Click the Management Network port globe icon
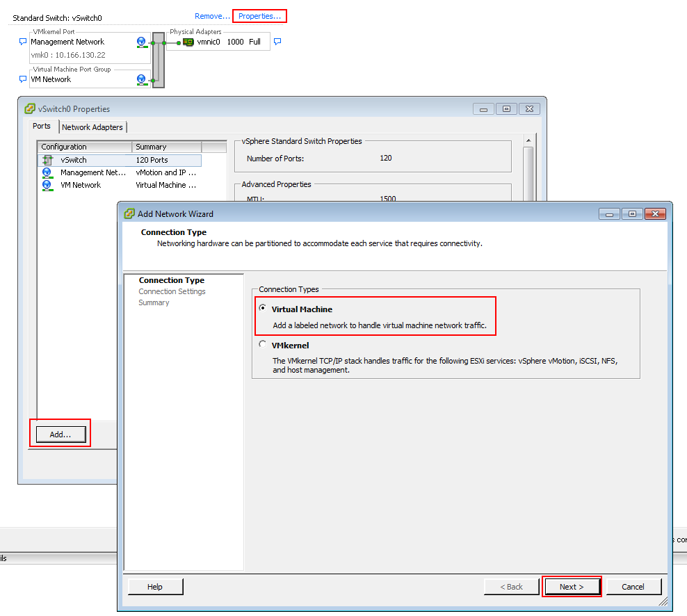 tap(142, 42)
